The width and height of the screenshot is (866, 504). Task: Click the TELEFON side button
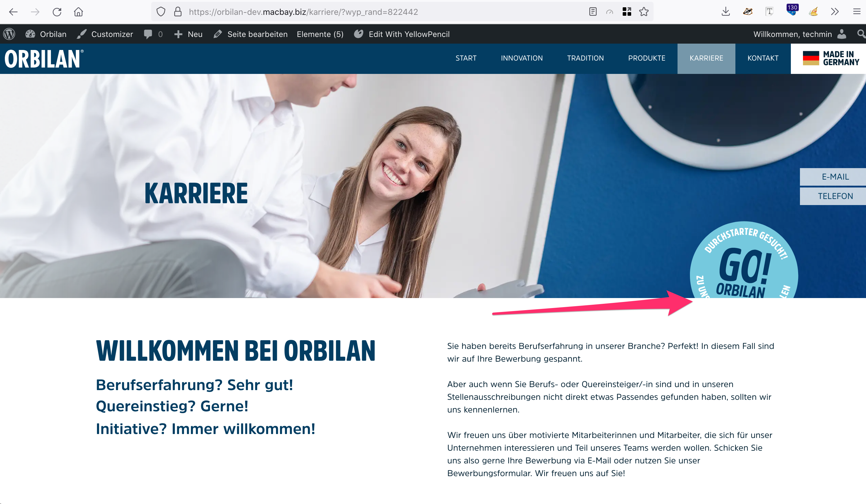[833, 196]
